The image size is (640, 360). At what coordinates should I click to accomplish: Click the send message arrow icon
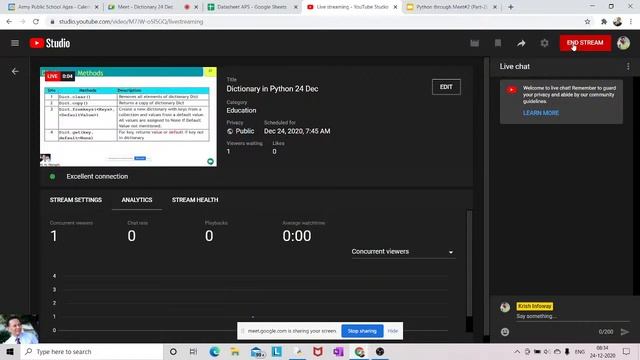pos(624,332)
